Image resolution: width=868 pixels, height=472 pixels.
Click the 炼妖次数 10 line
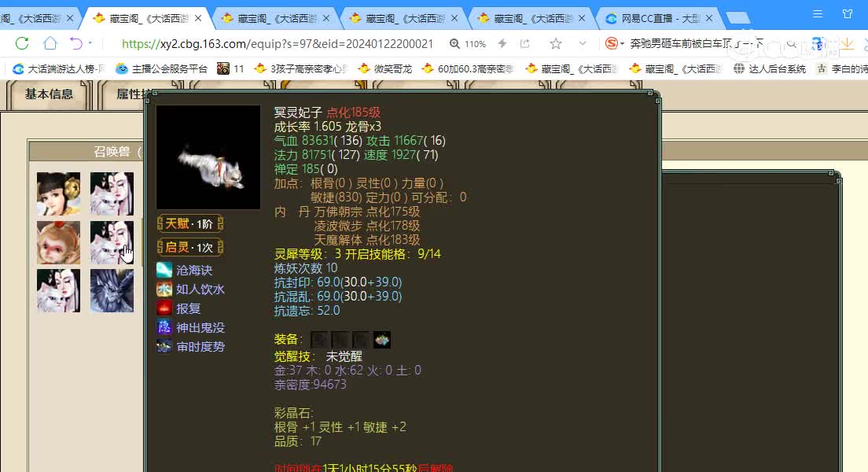coord(306,268)
